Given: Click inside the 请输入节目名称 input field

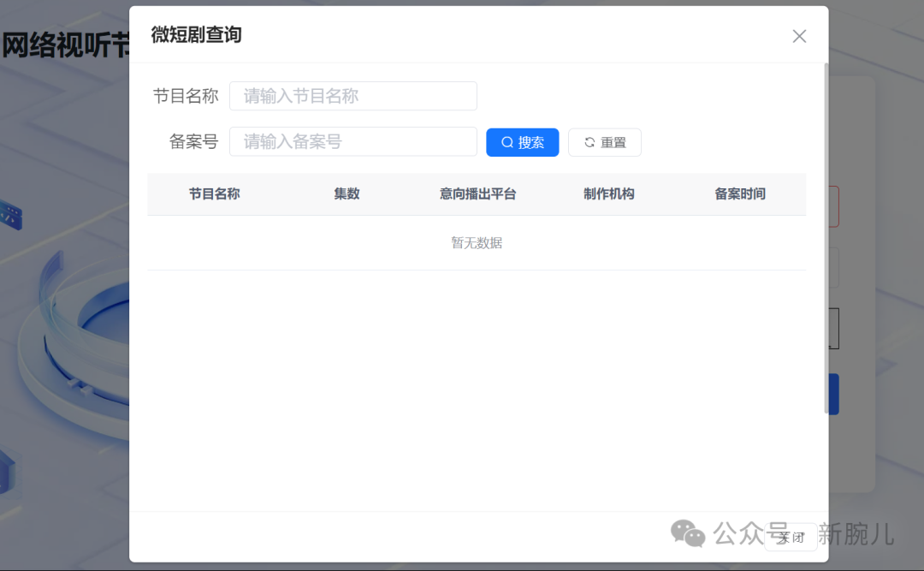Looking at the screenshot, I should (352, 95).
